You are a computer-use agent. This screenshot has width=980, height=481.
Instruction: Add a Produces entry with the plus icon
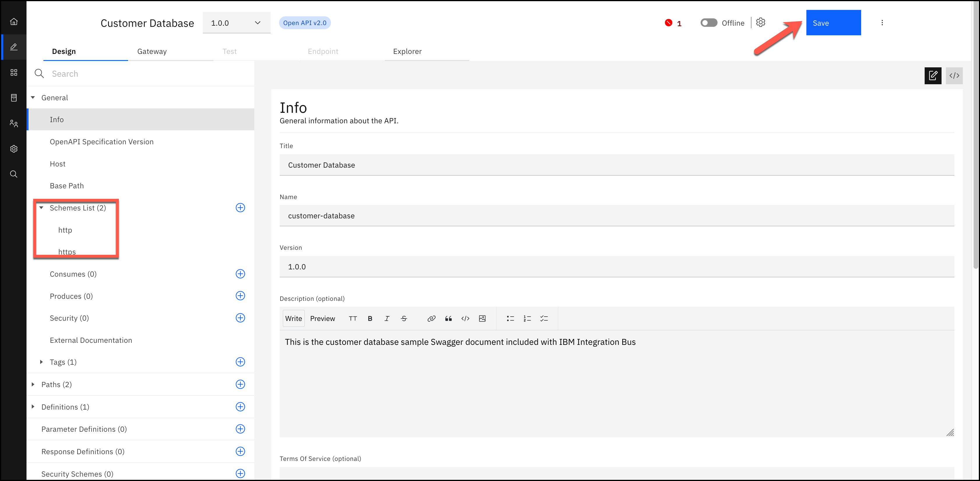(240, 296)
